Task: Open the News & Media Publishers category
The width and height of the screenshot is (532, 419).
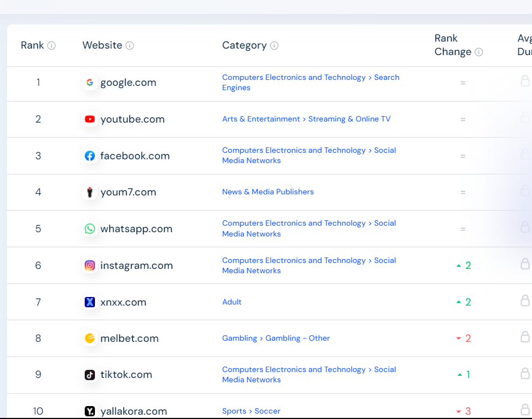Action: click(268, 192)
